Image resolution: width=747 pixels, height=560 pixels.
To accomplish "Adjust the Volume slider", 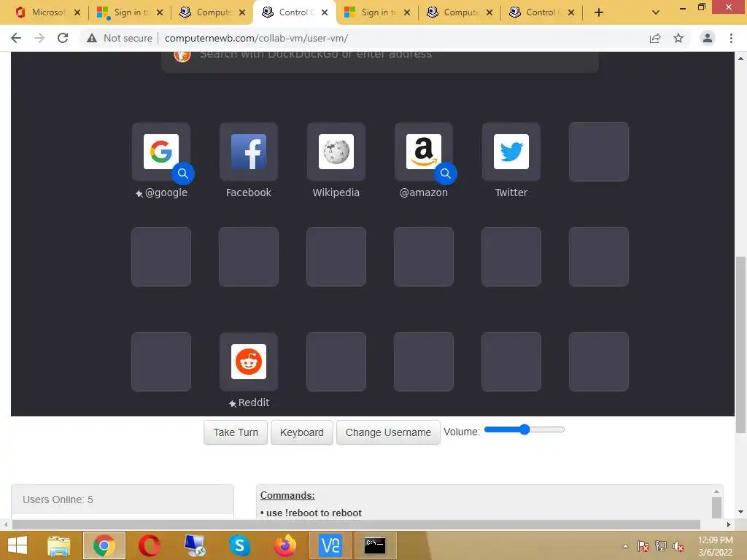I will tap(524, 429).
